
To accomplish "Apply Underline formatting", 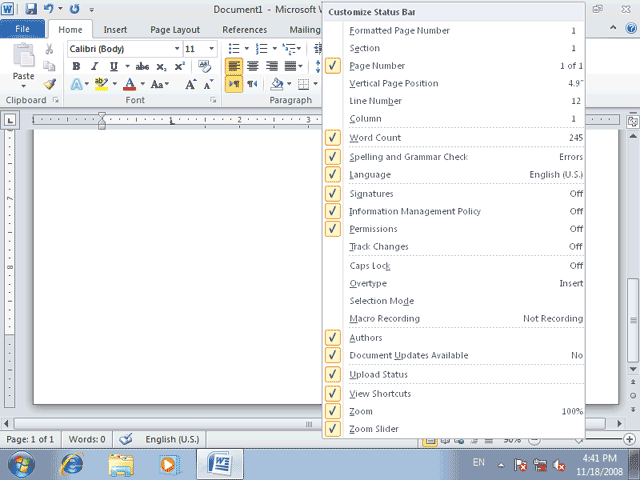I will [x=113, y=67].
